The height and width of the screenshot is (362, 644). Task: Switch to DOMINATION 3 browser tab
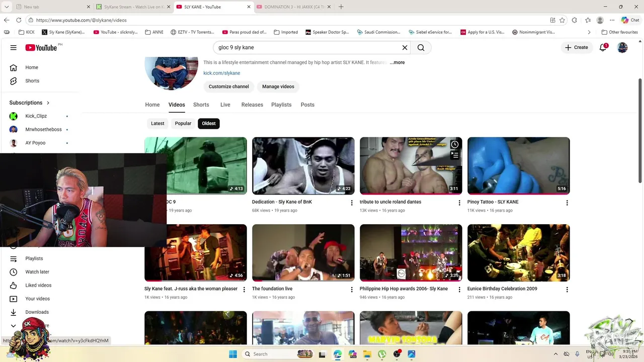294,7
